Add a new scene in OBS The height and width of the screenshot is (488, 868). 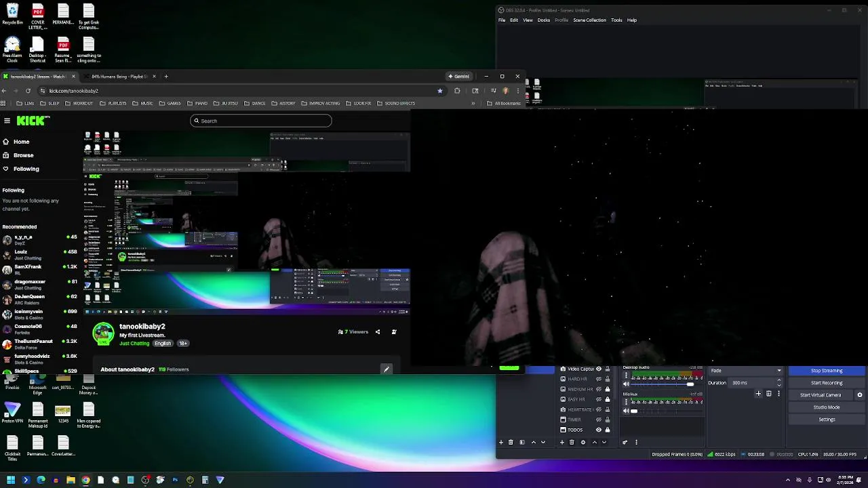coord(501,442)
